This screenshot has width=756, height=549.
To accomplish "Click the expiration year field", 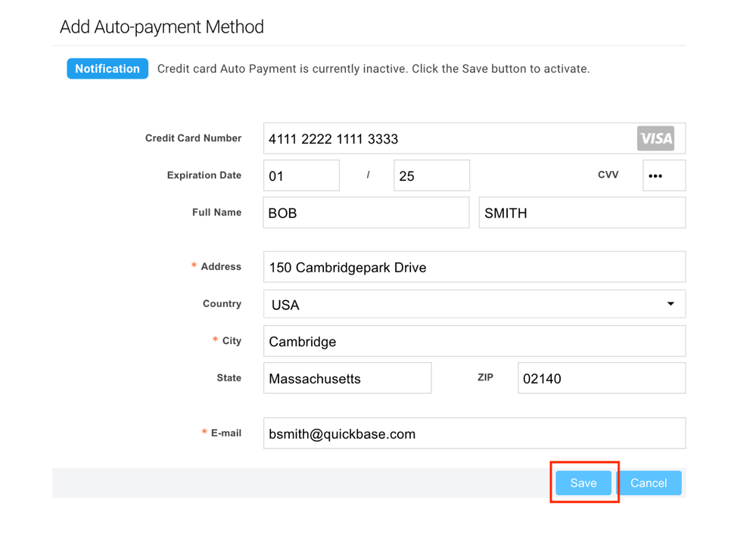I will [x=431, y=175].
